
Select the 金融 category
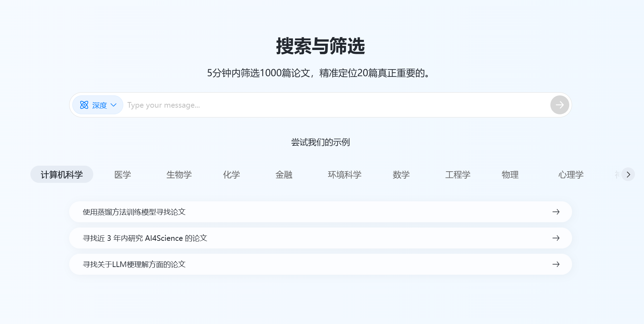point(284,174)
